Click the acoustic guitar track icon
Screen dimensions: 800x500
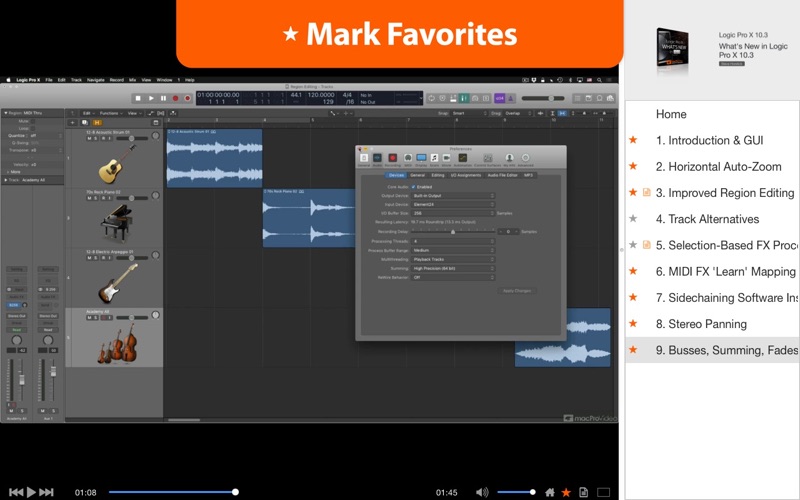[117, 164]
